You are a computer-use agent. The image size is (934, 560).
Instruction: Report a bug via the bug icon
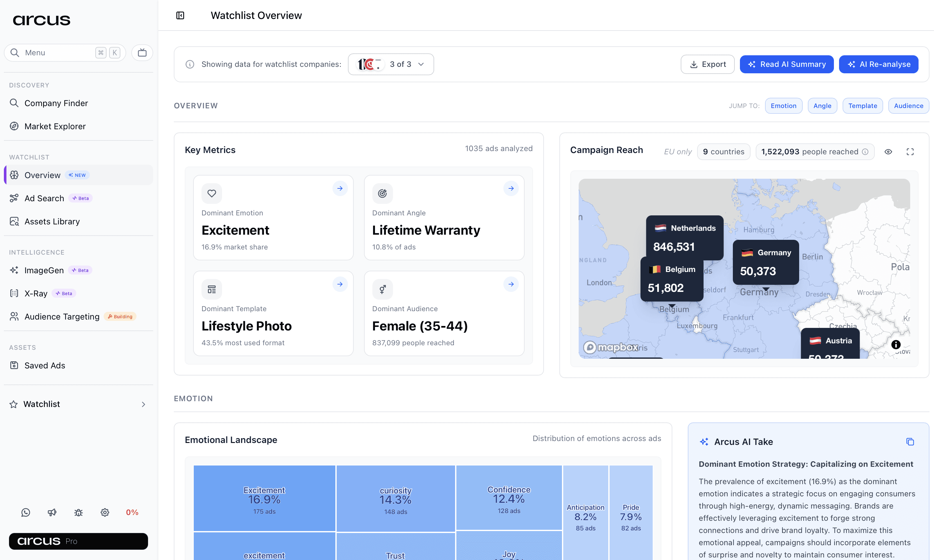(78, 512)
